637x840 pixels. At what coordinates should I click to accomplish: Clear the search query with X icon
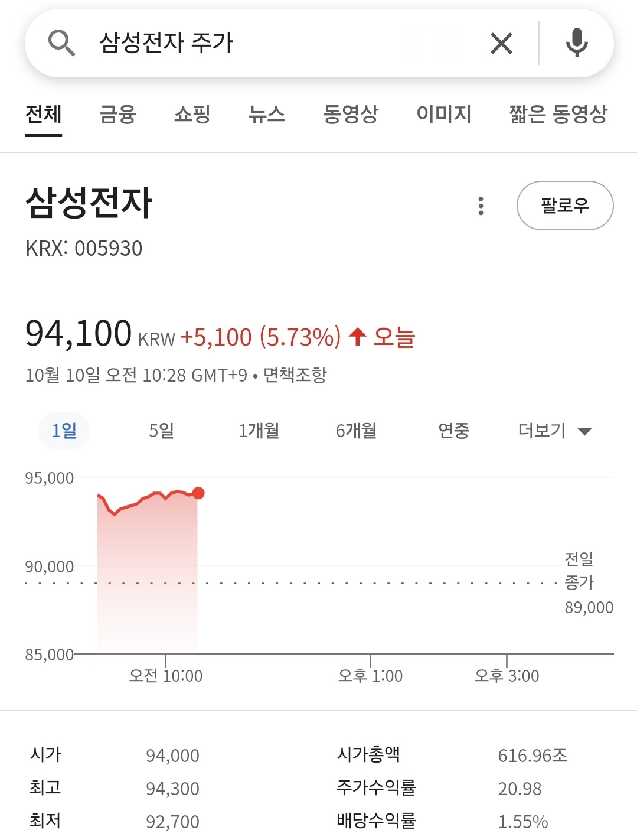pyautogui.click(x=501, y=43)
